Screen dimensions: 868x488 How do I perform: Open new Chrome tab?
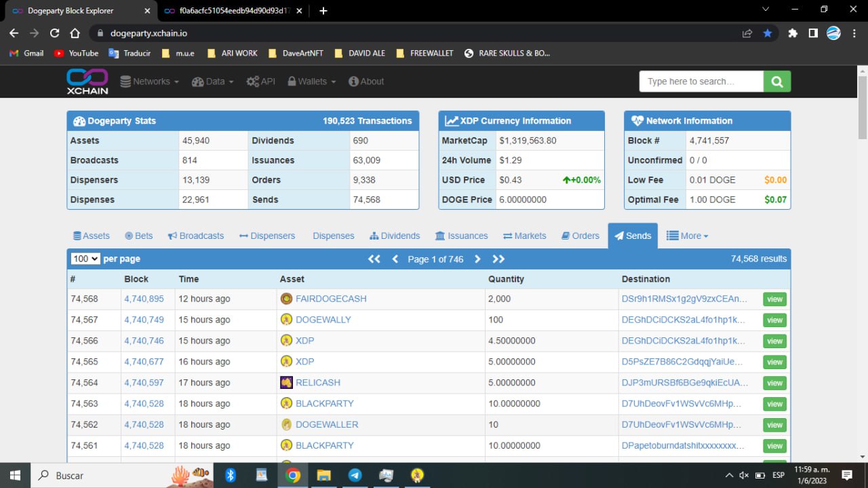[323, 11]
